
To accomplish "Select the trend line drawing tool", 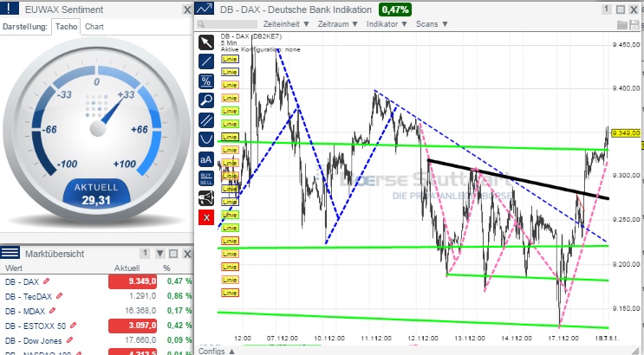I will tap(206, 61).
